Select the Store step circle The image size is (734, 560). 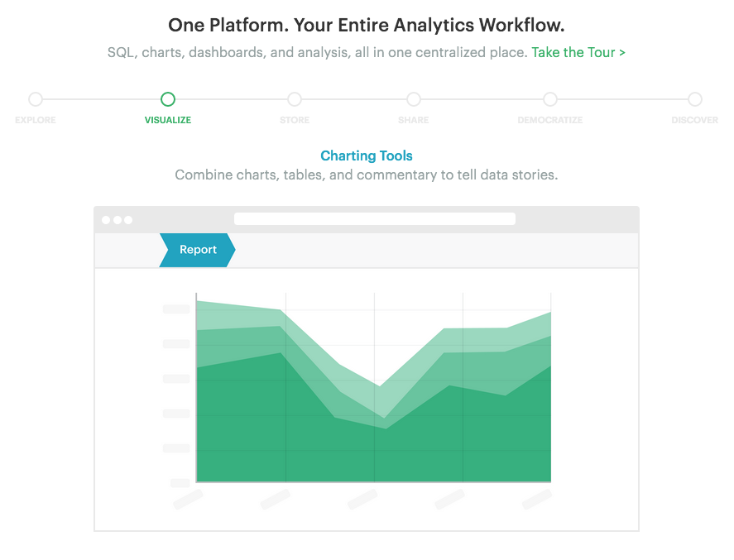295,99
